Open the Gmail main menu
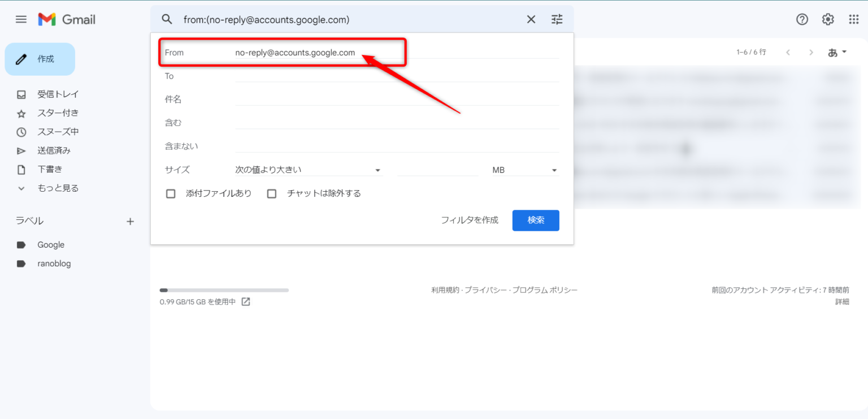The image size is (868, 419). point(21,19)
